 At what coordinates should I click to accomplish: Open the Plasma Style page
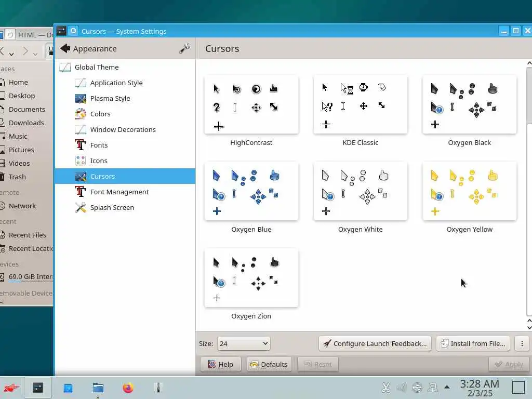pos(125,98)
